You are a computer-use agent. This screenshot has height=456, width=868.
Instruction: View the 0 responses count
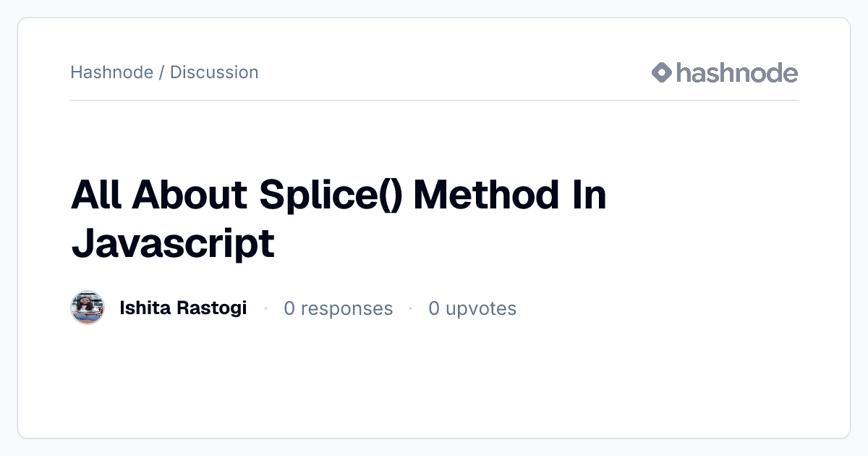(339, 309)
